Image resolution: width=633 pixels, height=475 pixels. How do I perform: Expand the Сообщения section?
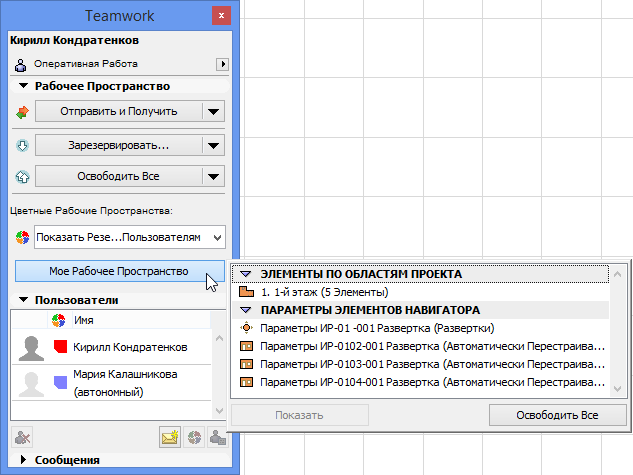pyautogui.click(x=23, y=460)
